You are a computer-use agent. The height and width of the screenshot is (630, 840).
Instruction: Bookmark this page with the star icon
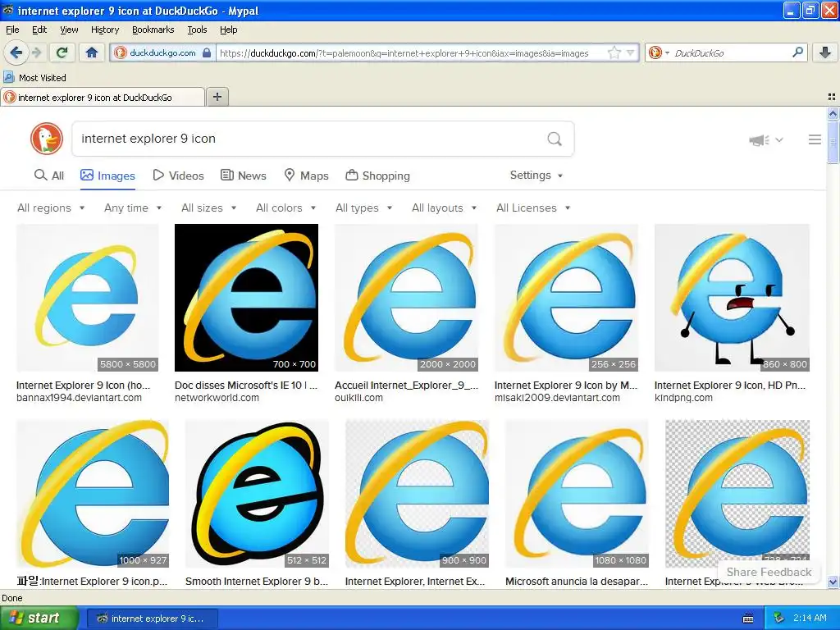pos(614,52)
